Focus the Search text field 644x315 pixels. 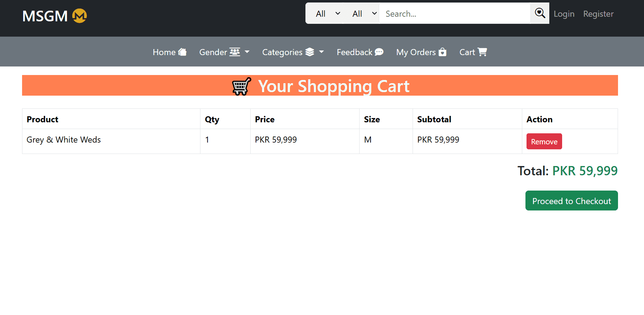click(455, 14)
